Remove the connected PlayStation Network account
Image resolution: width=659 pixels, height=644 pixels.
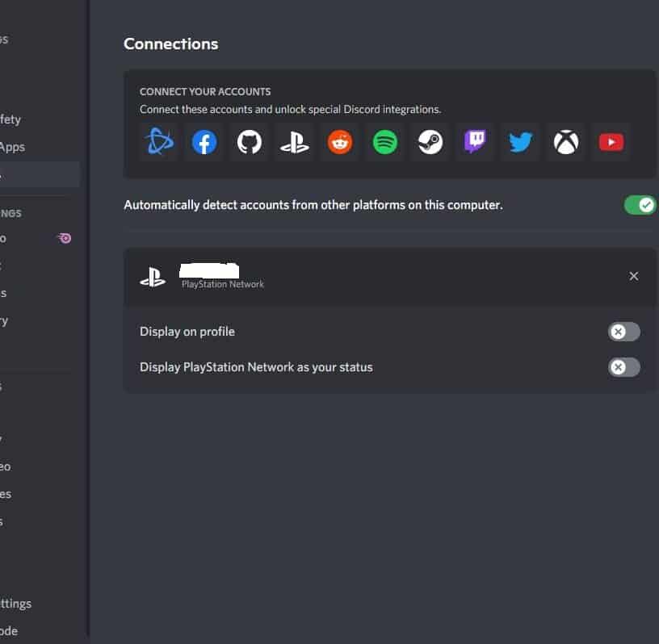pos(634,276)
